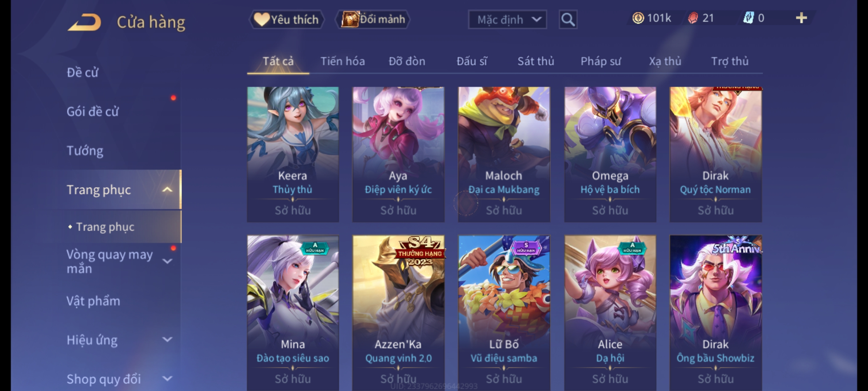Switch to the Tiến hóa tab

tap(342, 61)
